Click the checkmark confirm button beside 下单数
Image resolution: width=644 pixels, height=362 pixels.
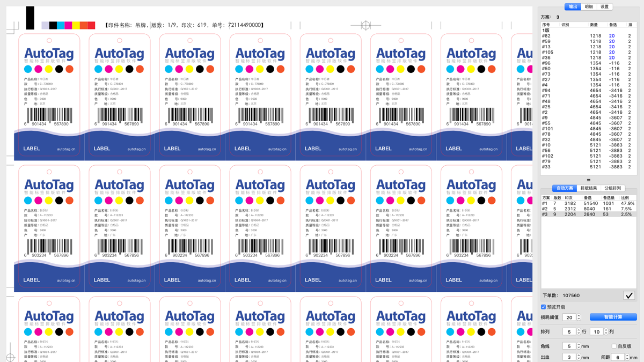629,295
